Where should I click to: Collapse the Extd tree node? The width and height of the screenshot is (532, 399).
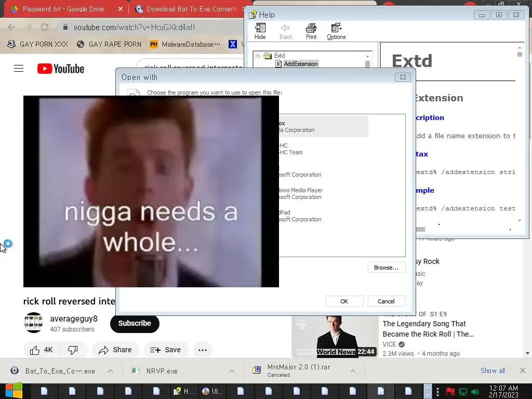pyautogui.click(x=258, y=56)
